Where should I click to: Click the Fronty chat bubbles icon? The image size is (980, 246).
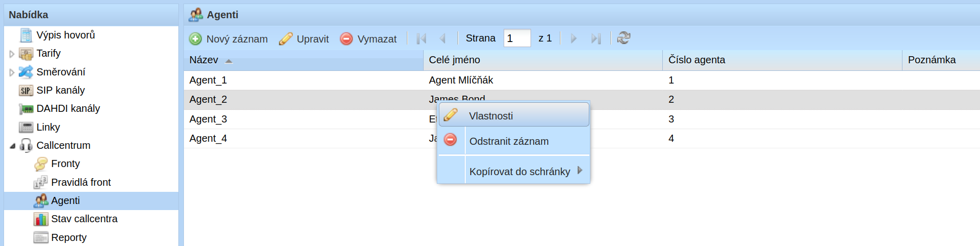tap(41, 164)
